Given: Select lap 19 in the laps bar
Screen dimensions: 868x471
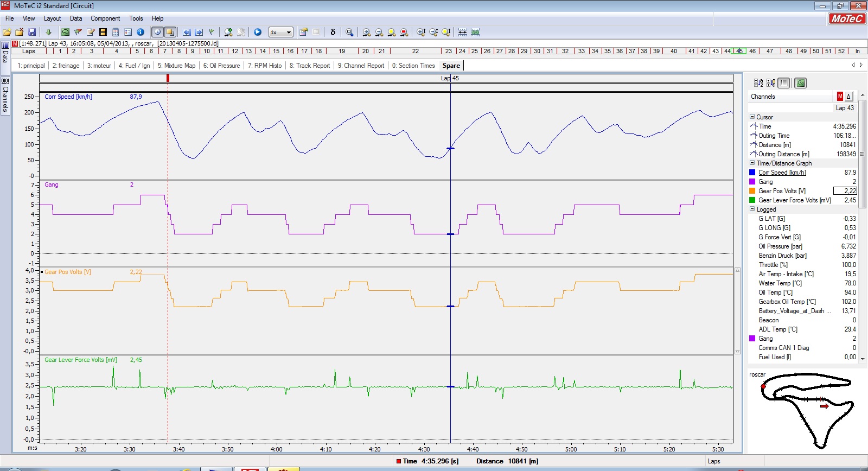Looking at the screenshot, I should tap(342, 51).
